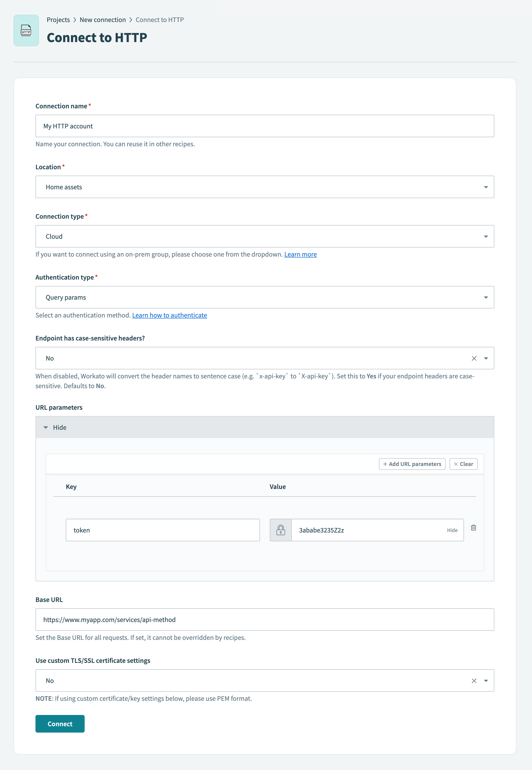Click the breadcrumb chevron after New connection
The width and height of the screenshot is (532, 770).
point(131,20)
